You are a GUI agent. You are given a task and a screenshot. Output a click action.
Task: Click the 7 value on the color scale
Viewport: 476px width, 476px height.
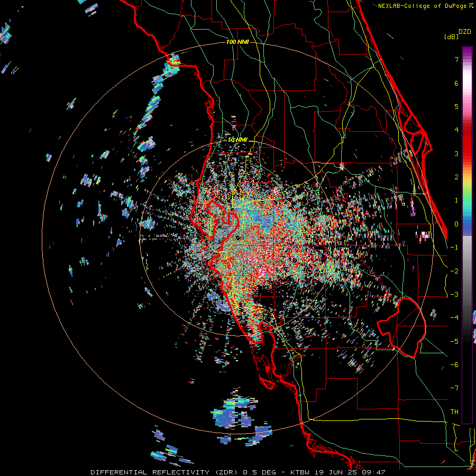point(456,59)
